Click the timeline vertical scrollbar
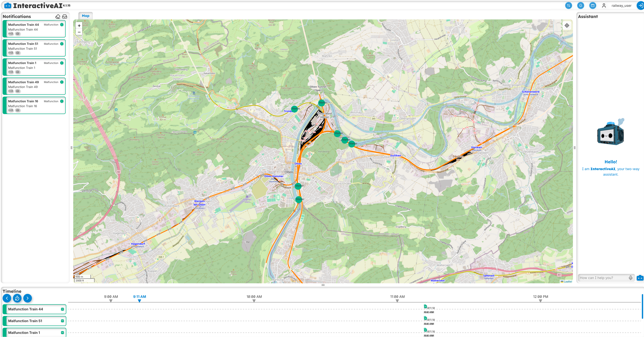Image resolution: width=644 pixels, height=337 pixels. [642, 306]
